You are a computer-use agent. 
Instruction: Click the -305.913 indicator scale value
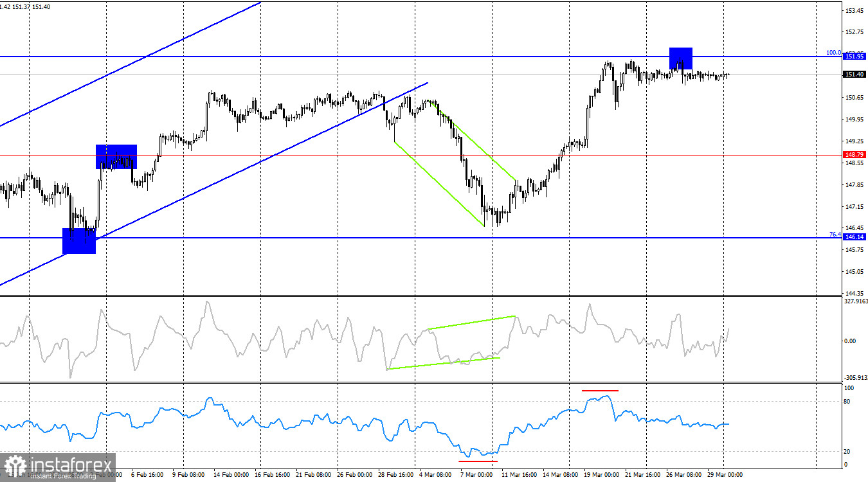point(856,378)
